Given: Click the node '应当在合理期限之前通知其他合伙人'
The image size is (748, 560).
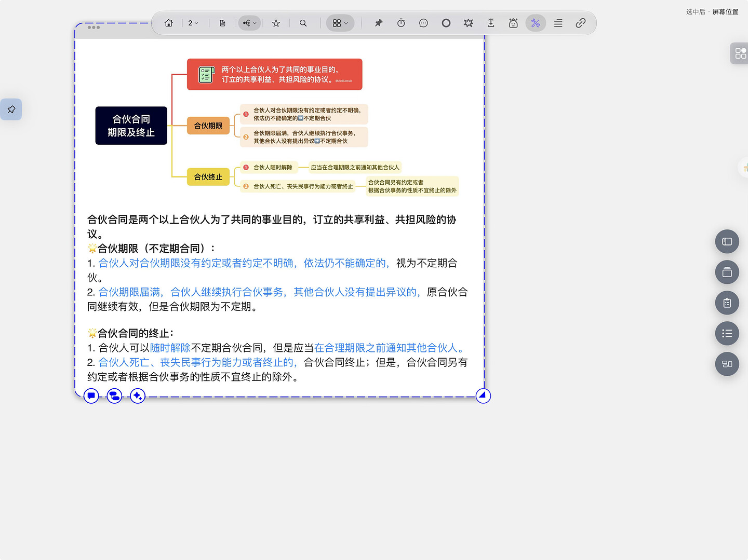Looking at the screenshot, I should [x=355, y=168].
